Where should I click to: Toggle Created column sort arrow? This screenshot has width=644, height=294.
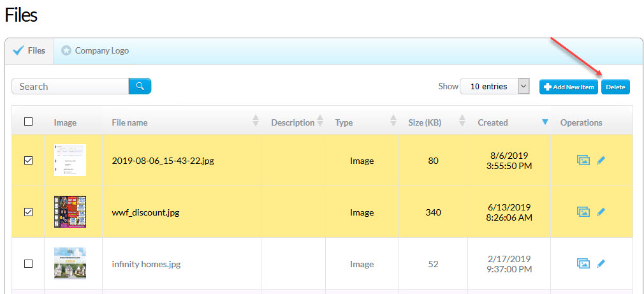[x=545, y=122]
